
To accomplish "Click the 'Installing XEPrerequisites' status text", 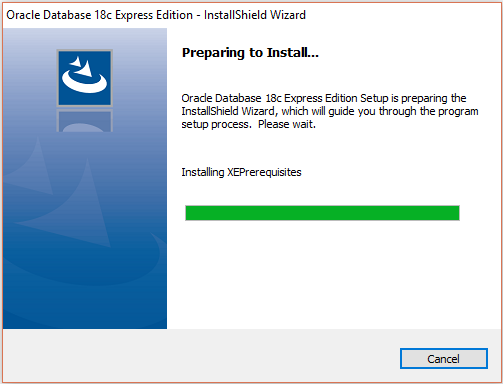I will (241, 172).
